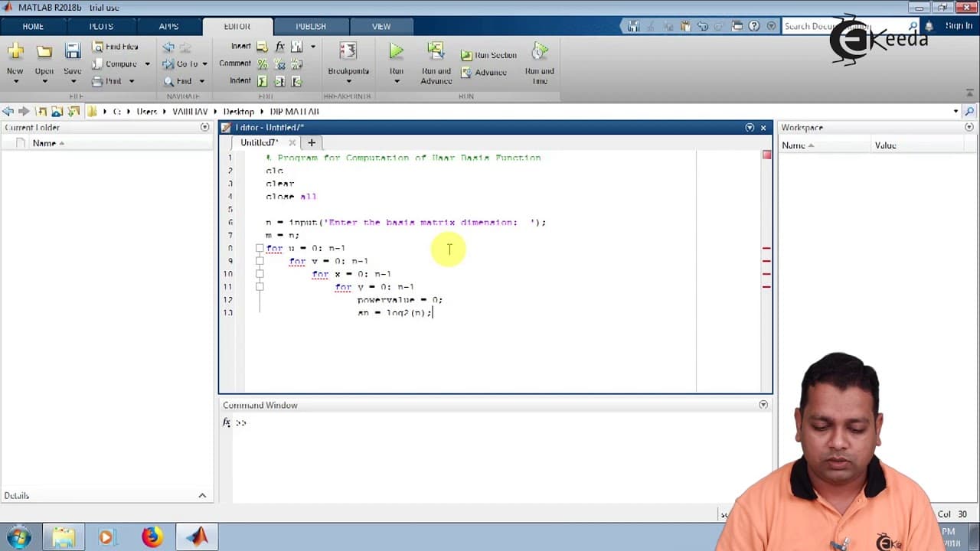Open the Go To dropdown arrow
980x551 pixels.
pos(204,64)
